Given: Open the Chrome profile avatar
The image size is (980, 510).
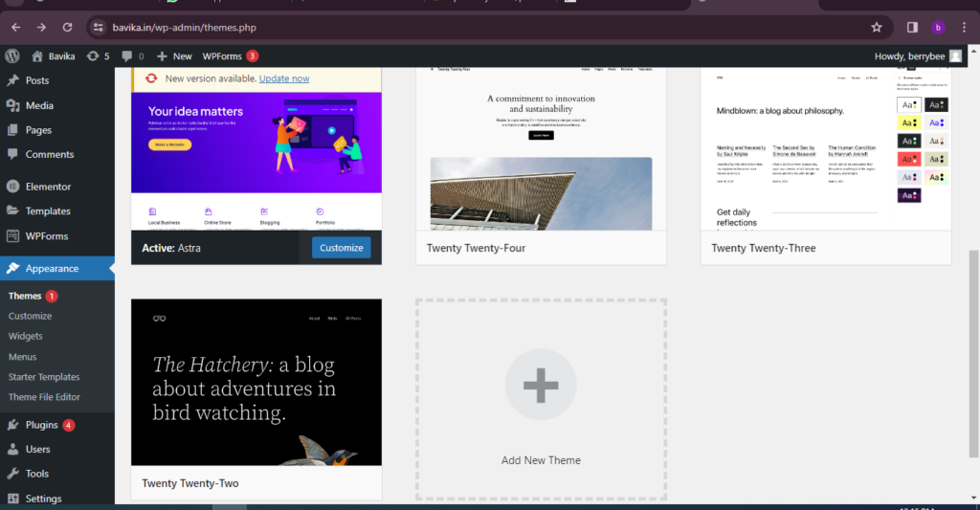Looking at the screenshot, I should [938, 28].
